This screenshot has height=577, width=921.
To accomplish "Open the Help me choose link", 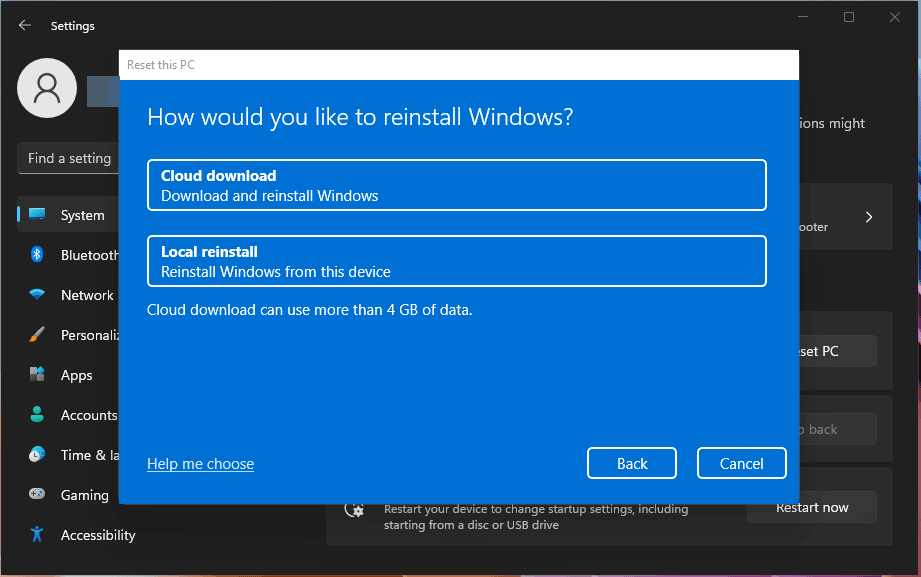I will click(x=200, y=464).
